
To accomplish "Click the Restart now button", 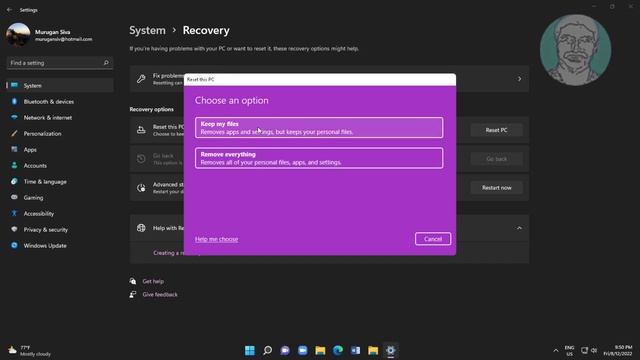I will pyautogui.click(x=496, y=188).
